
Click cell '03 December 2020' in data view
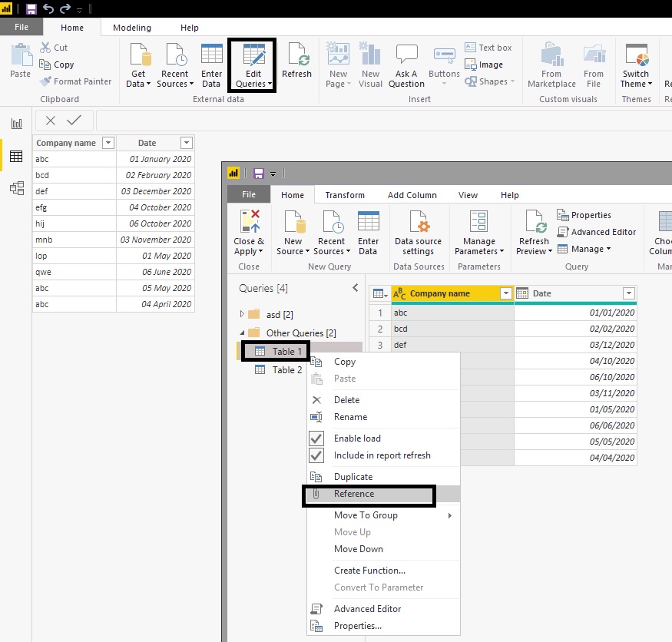coord(156,191)
